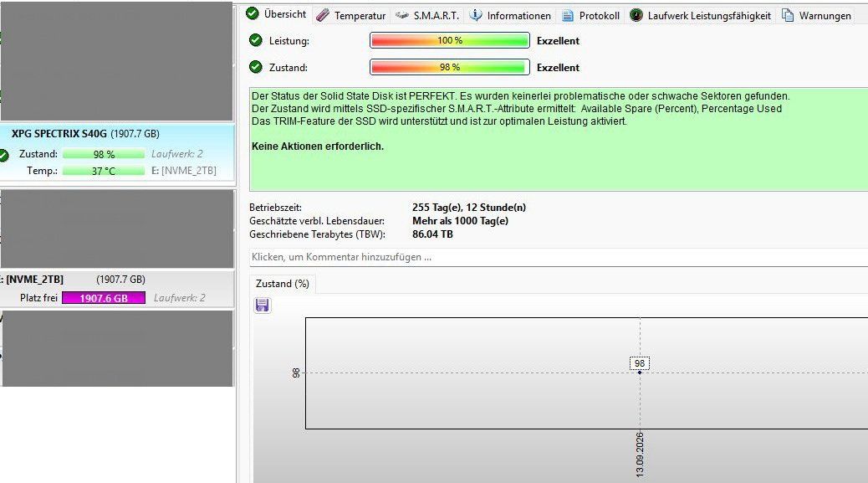Click the 'Geschriebene Terabytes (TBW):' label
The image size is (868, 483).
317,234
